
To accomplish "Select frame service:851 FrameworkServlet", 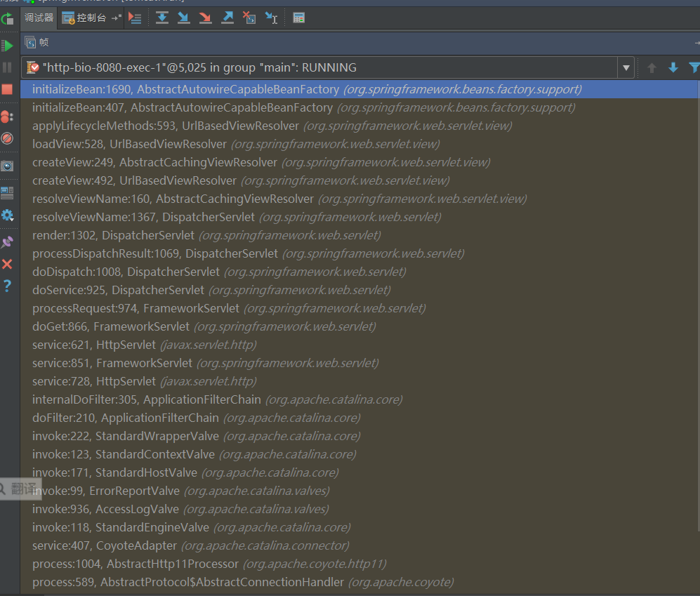I will click(359, 364).
